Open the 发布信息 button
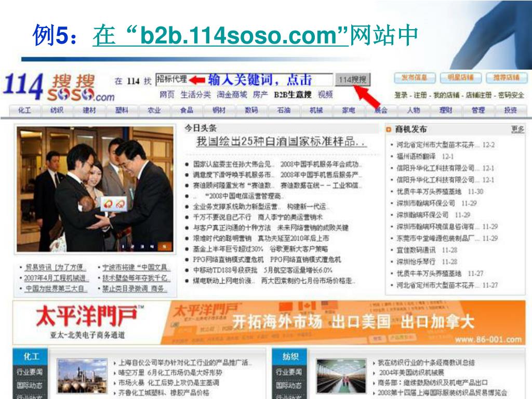The image size is (532, 399). (414, 78)
